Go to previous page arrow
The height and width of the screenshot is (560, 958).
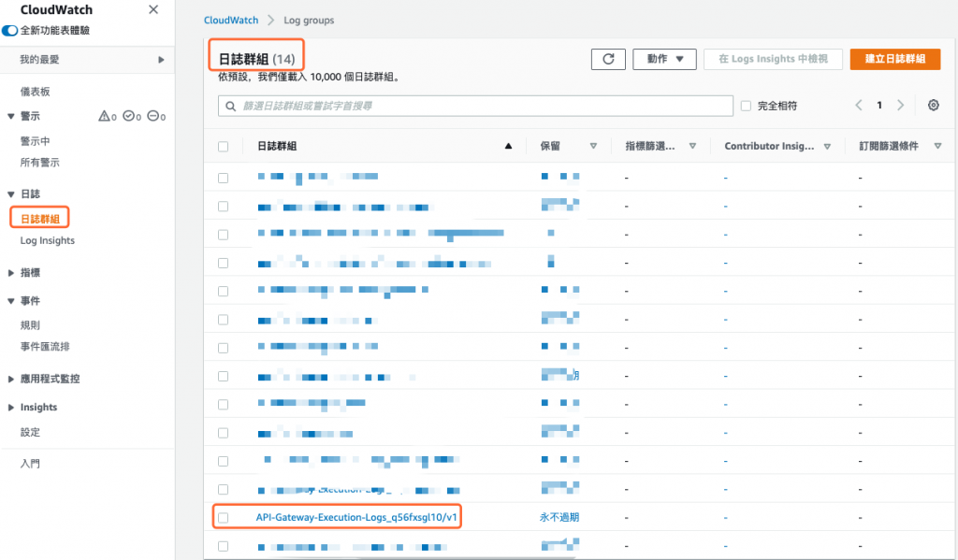(859, 105)
